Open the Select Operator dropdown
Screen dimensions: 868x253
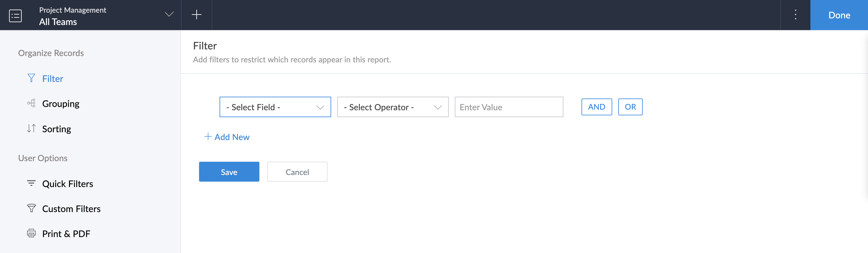click(x=393, y=107)
